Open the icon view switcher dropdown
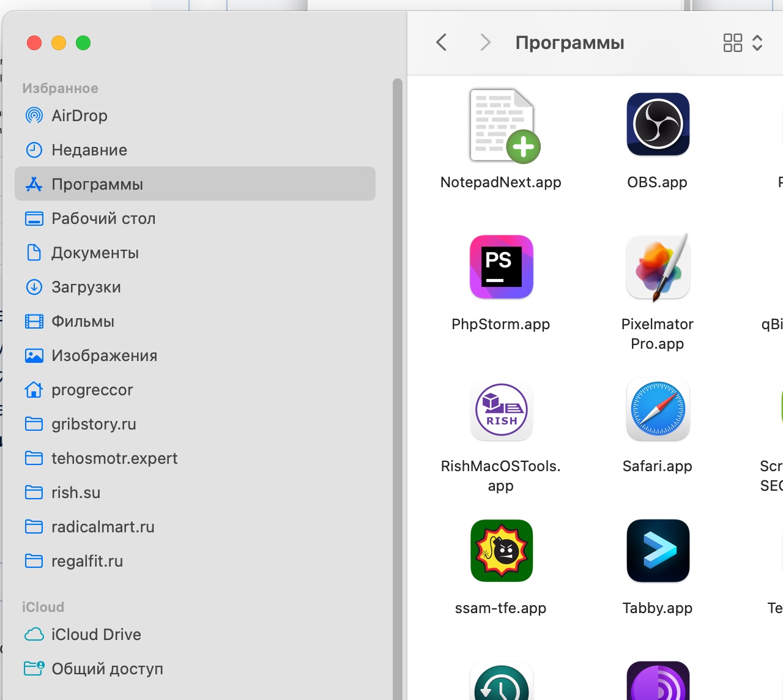The image size is (783, 700). [x=743, y=43]
